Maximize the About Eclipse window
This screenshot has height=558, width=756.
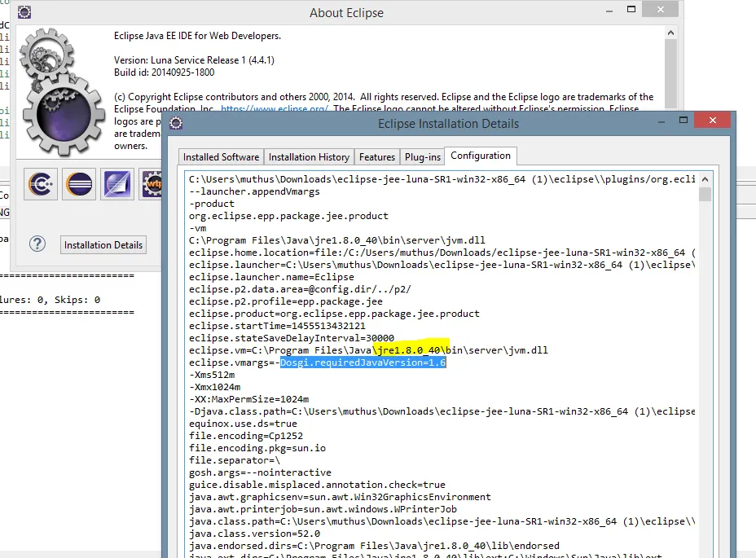[x=631, y=9]
